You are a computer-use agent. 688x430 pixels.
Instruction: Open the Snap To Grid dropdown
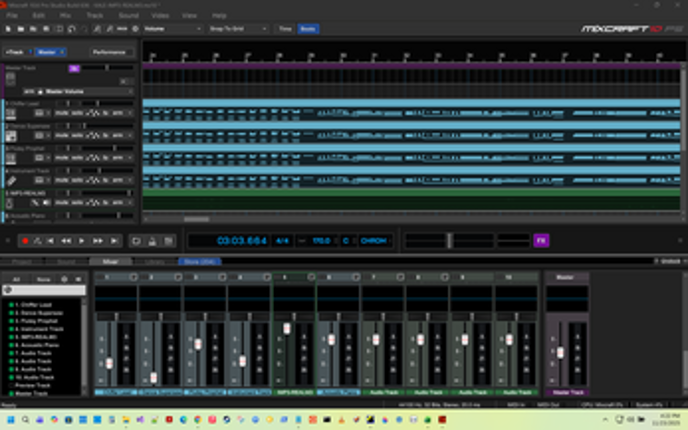coord(237,30)
